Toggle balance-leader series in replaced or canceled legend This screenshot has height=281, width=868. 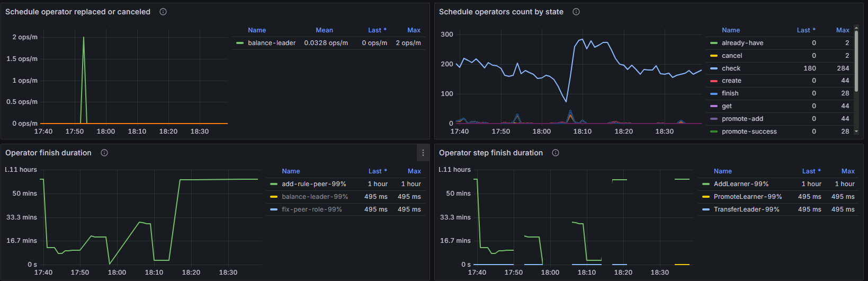(x=272, y=43)
